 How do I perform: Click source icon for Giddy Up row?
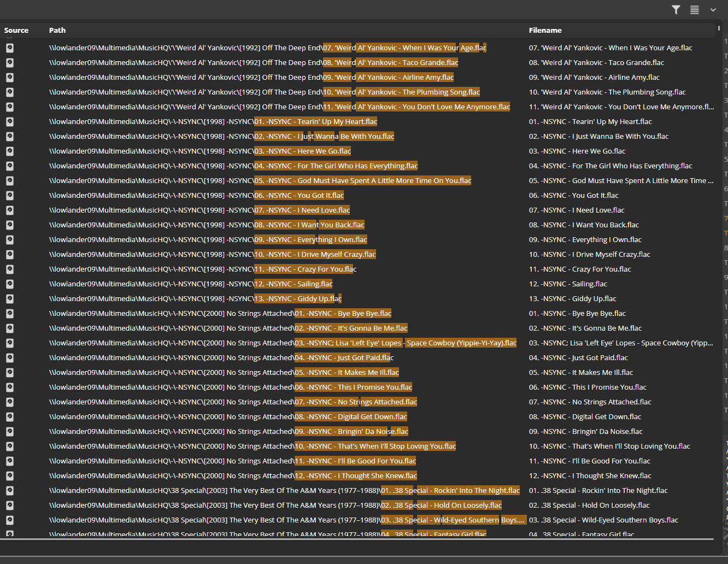[x=10, y=299]
